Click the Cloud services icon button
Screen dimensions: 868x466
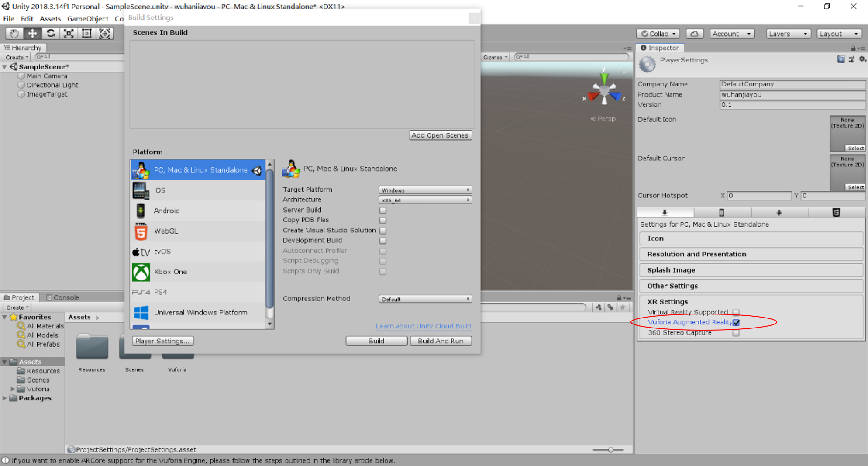694,34
